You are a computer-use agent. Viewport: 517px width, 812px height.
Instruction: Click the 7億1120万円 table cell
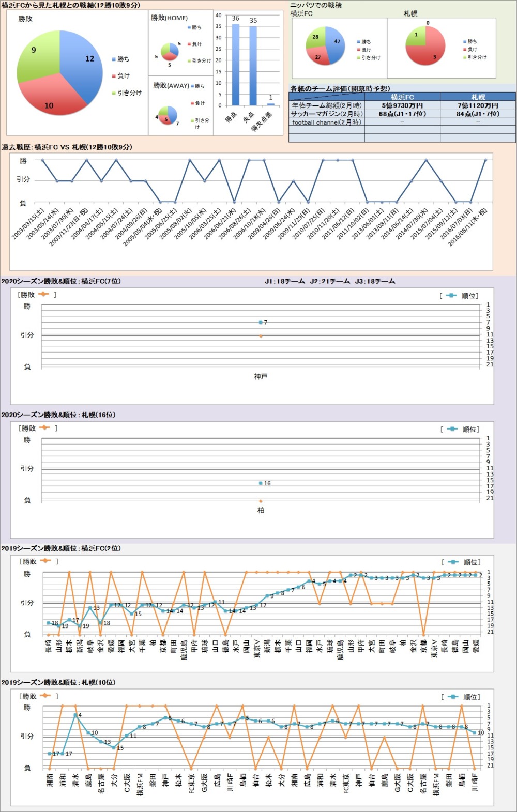click(478, 105)
